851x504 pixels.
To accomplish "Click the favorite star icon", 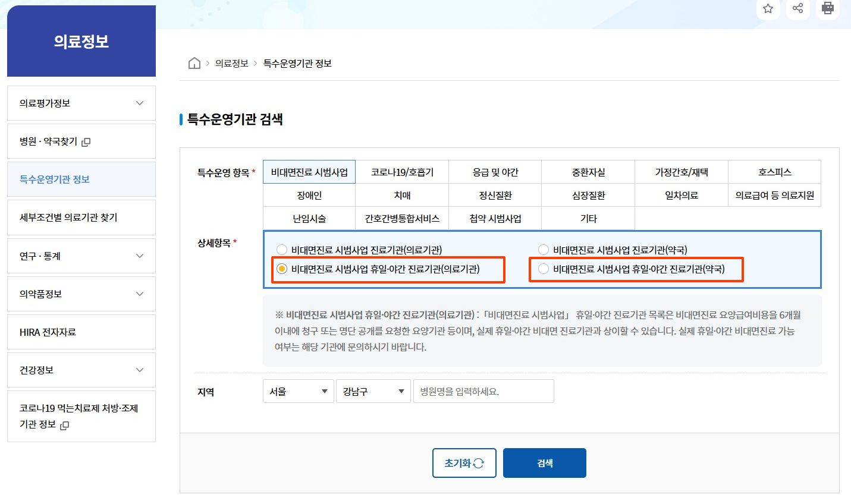I will pyautogui.click(x=768, y=8).
